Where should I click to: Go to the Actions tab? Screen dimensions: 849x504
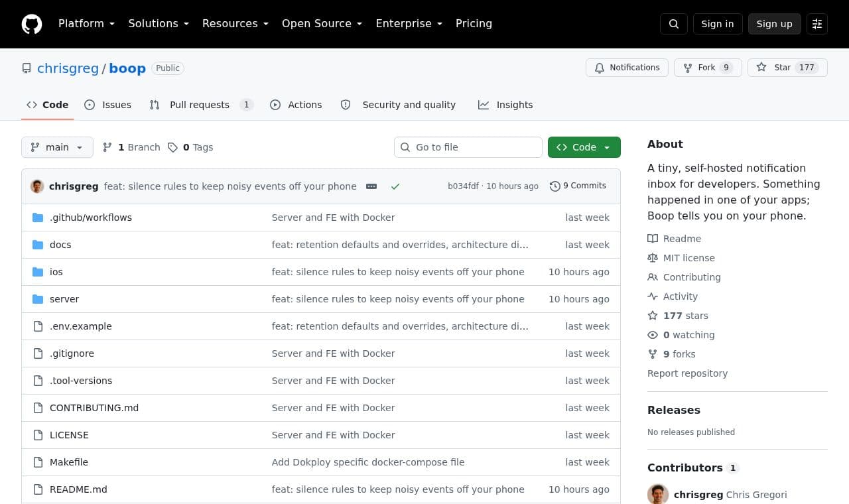pos(296,105)
